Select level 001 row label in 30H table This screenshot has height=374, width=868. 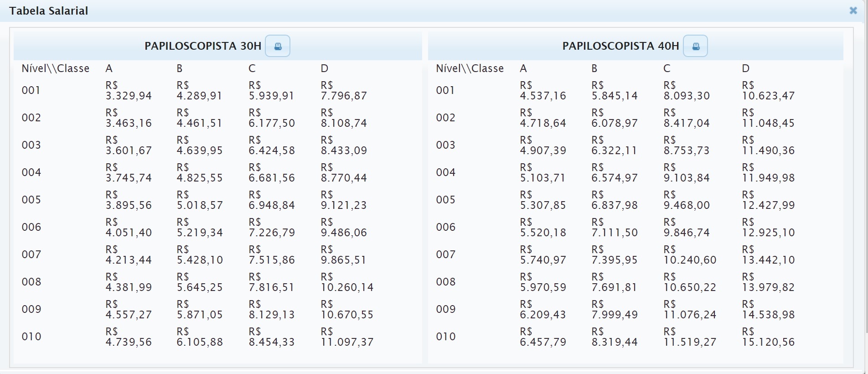pyautogui.click(x=31, y=90)
